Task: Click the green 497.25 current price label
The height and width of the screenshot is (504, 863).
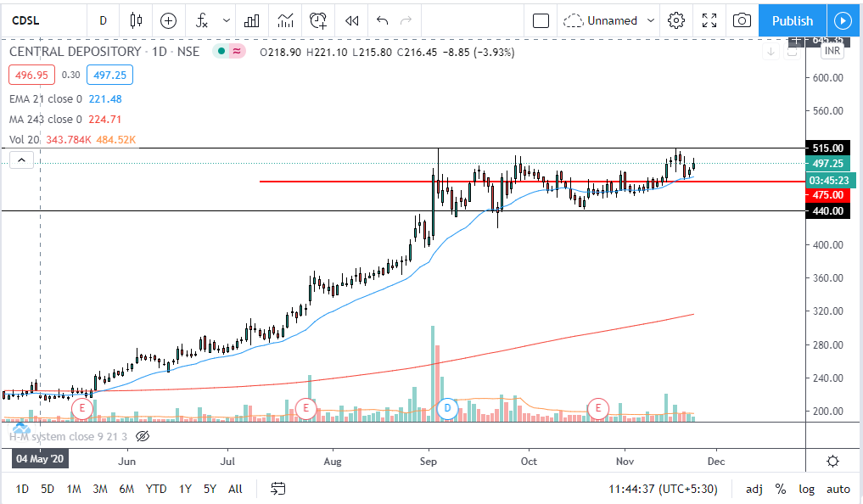Action: tap(827, 164)
